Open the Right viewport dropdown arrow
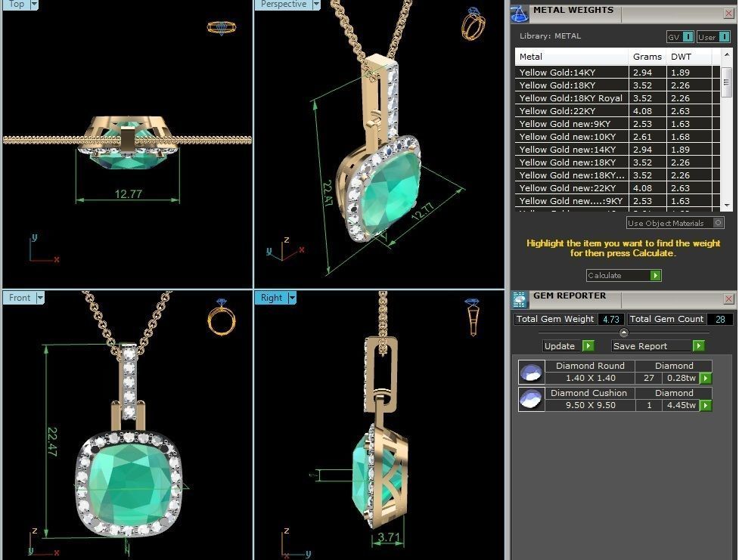 292,298
